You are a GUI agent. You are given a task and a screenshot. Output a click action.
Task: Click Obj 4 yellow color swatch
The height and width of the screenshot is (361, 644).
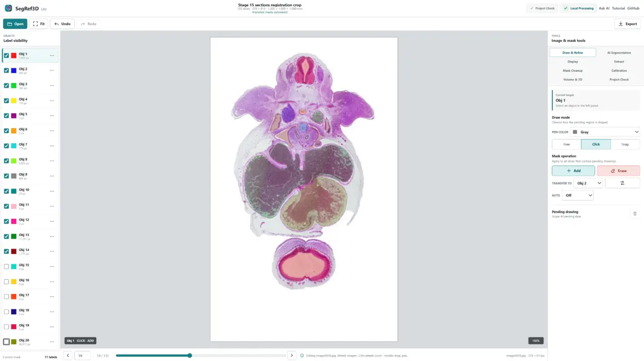(x=14, y=101)
